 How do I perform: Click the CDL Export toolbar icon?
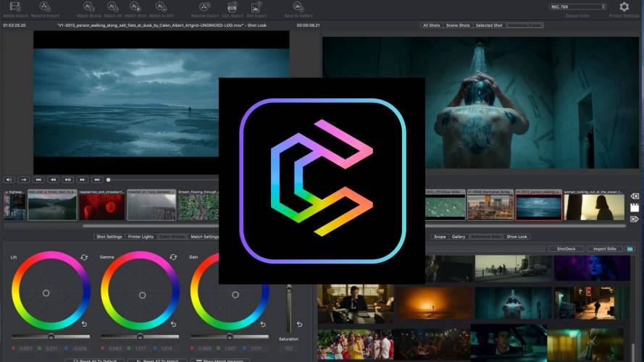[232, 7]
